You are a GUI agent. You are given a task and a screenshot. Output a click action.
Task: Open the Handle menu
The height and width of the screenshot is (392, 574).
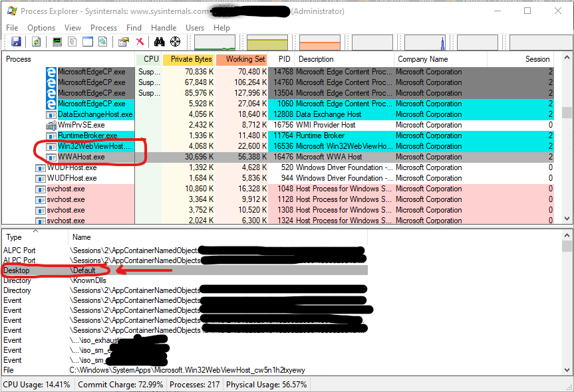pos(164,28)
